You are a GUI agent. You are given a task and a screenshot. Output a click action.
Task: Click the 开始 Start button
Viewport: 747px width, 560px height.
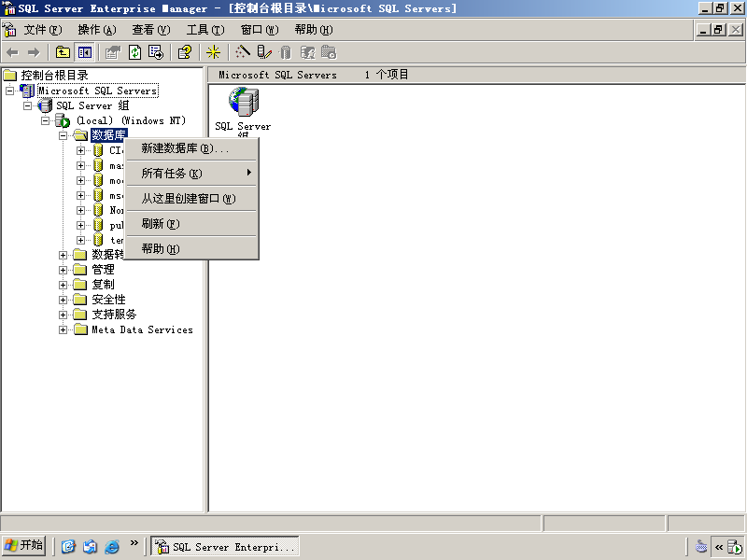[24, 546]
